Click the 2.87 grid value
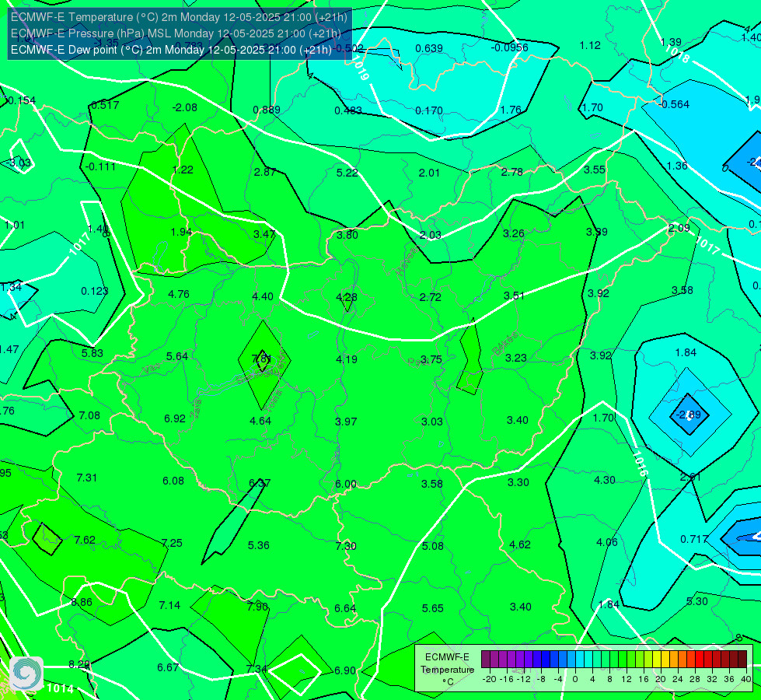The width and height of the screenshot is (761, 700). [x=265, y=172]
